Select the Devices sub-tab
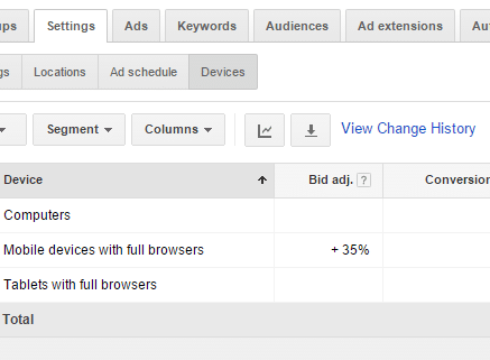Image resolution: width=490 pixels, height=360 pixels. [223, 72]
